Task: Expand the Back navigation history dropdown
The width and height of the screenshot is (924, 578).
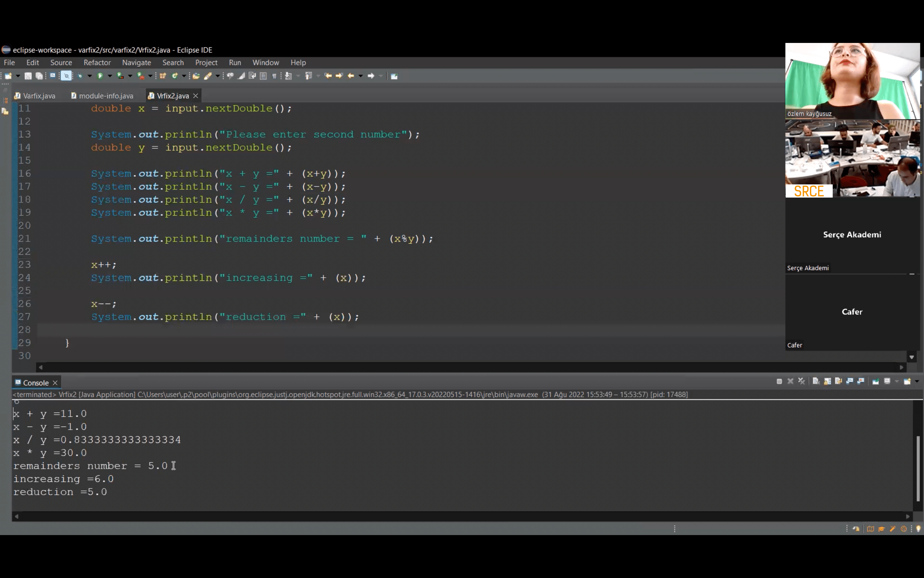Action: click(361, 76)
